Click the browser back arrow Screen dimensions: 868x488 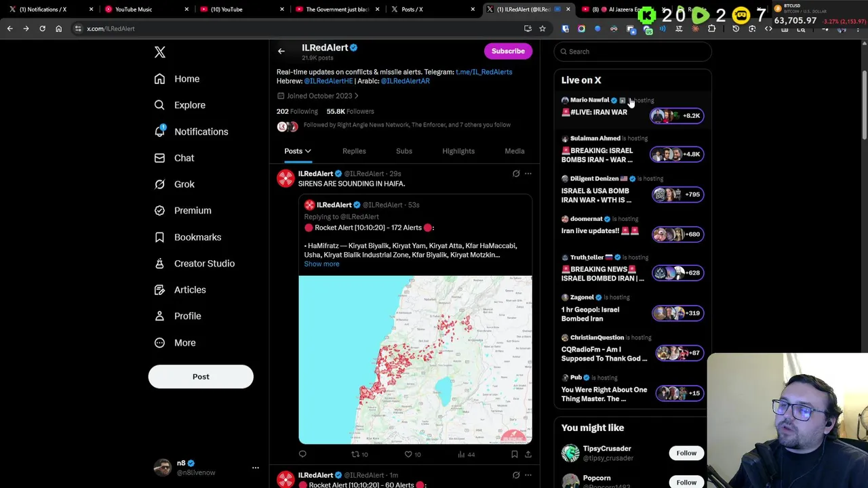click(x=9, y=28)
